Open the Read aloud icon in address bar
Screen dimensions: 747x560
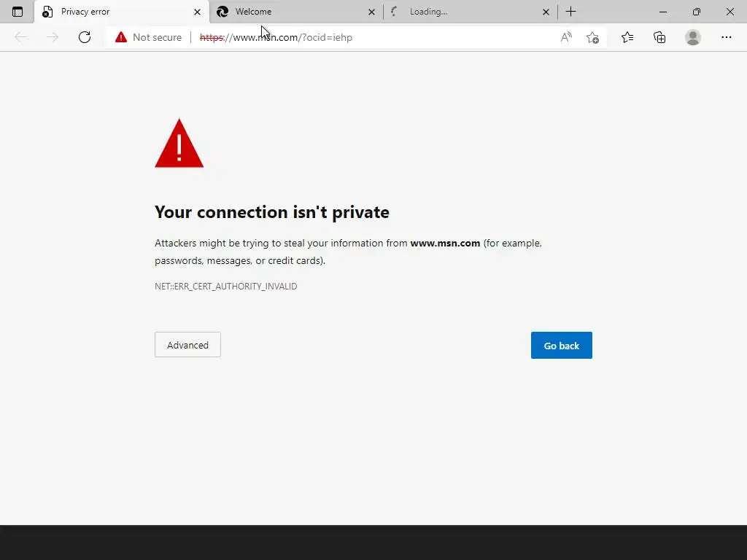566,37
